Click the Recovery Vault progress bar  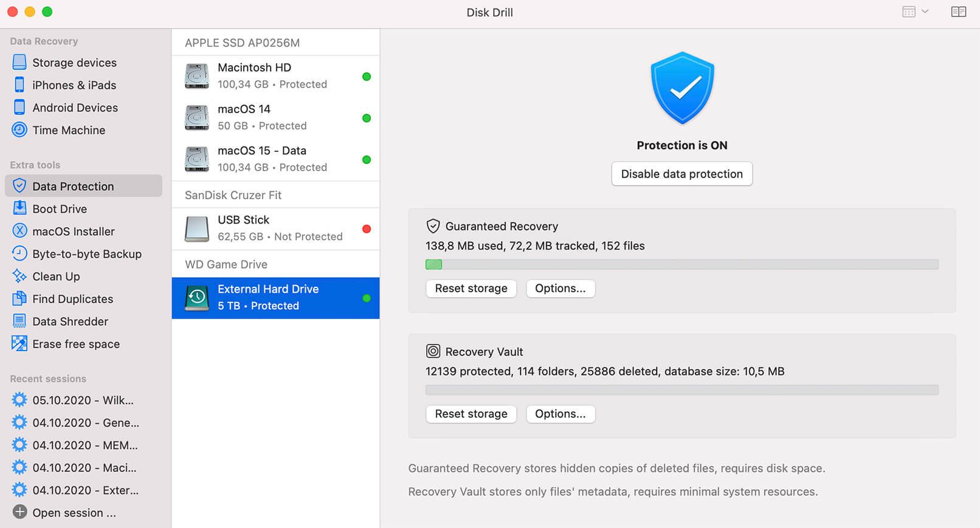682,389
